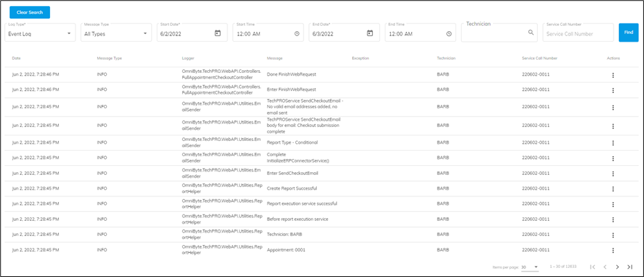The image size is (644, 277).
Task: Click the End Time clock icon
Action: pyautogui.click(x=449, y=34)
